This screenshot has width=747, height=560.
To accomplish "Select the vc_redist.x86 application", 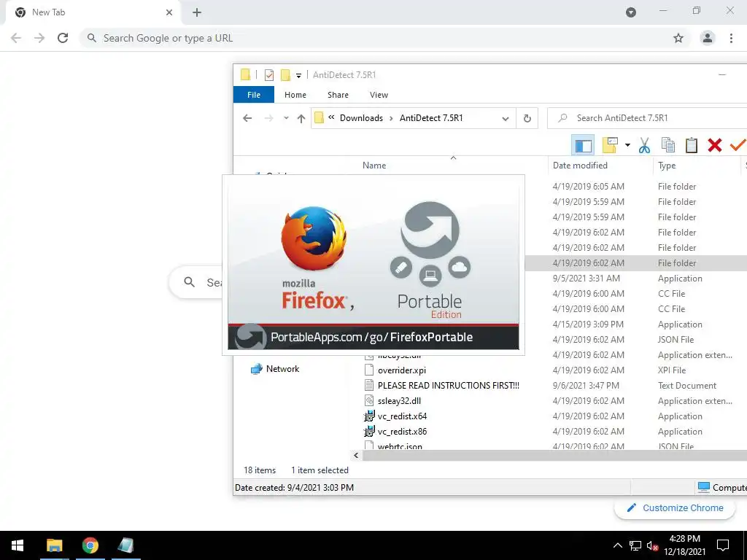I will pyautogui.click(x=402, y=432).
